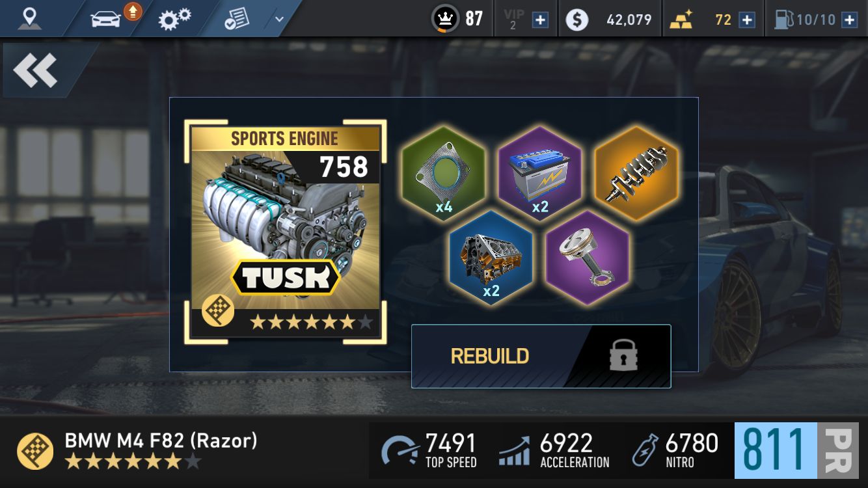Add VIP level with plus button

coord(540,20)
